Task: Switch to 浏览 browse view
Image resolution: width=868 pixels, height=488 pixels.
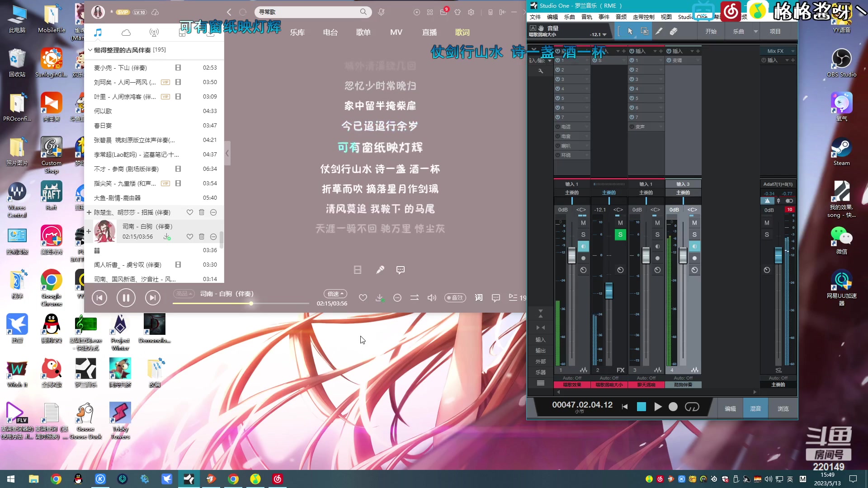Action: pos(783,408)
